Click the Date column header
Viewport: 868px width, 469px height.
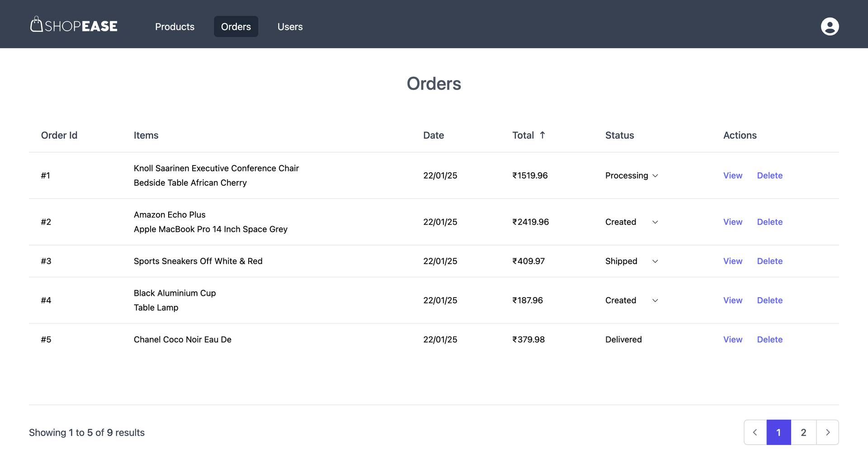[x=433, y=135]
